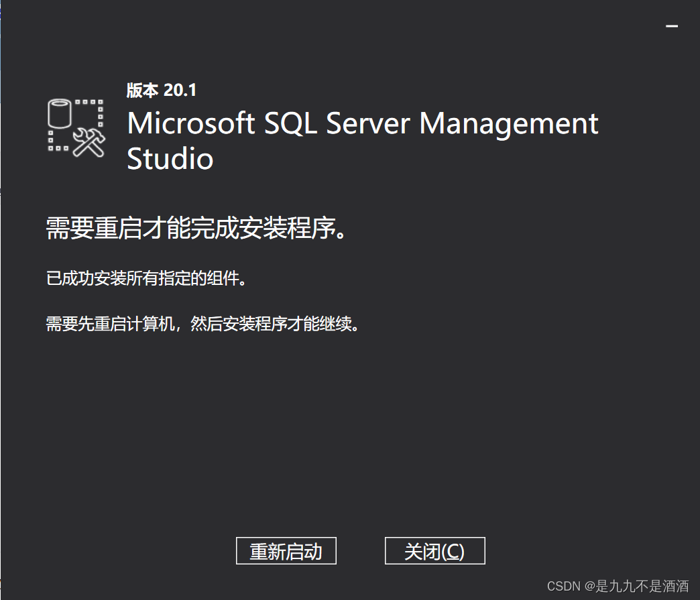Click the 重新启动 restart button
Viewport: 700px width, 600px height.
[x=286, y=550]
